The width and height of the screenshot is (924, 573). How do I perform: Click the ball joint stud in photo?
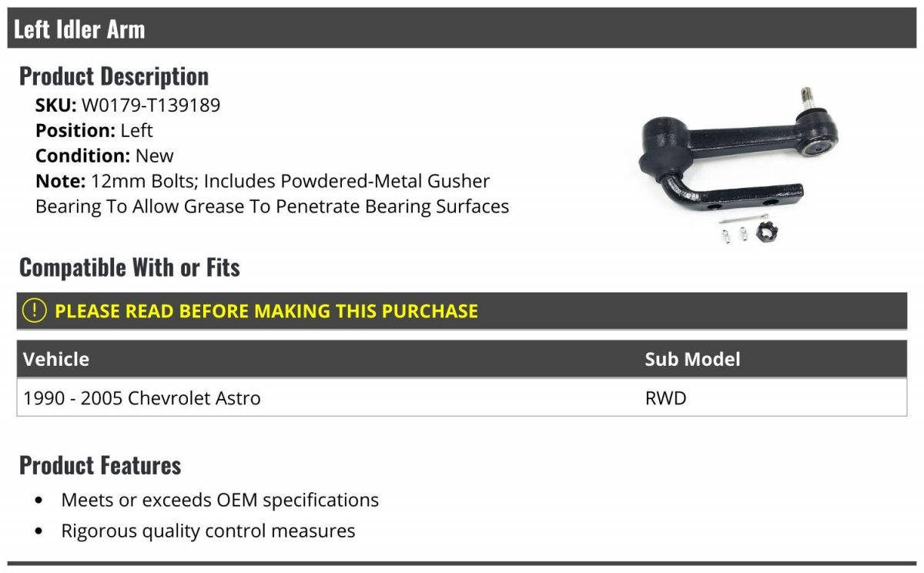pos(806,99)
